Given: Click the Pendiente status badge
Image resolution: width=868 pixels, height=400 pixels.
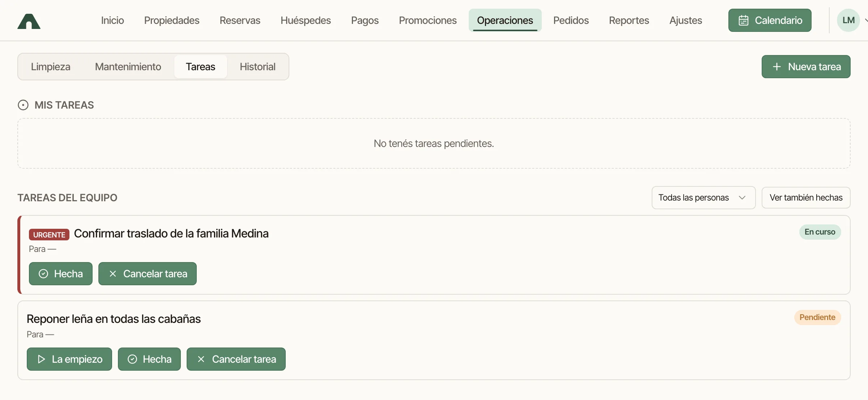Looking at the screenshot, I should (817, 317).
